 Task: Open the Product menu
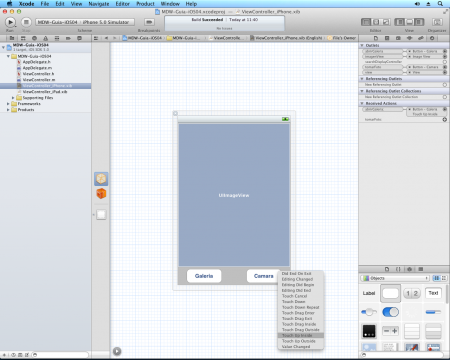[145, 4]
